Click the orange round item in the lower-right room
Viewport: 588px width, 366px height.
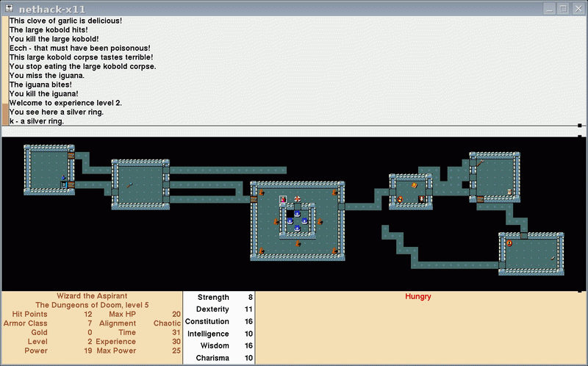tap(509, 243)
